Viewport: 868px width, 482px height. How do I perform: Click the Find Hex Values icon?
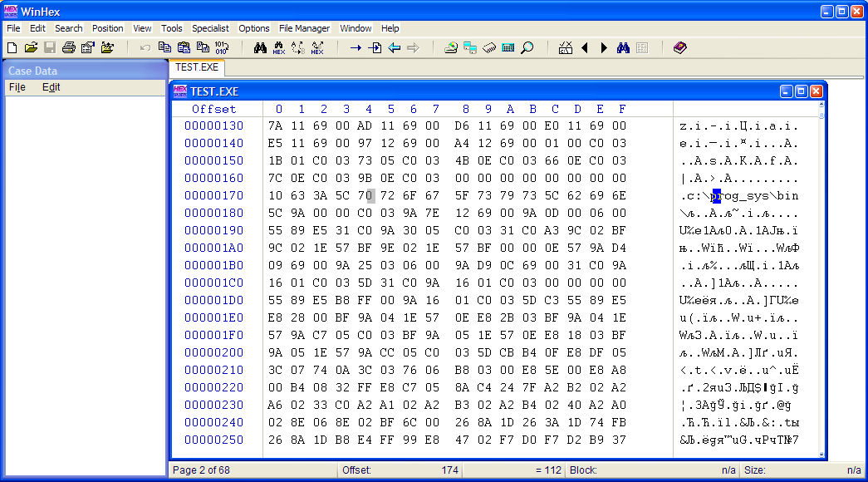(x=279, y=48)
